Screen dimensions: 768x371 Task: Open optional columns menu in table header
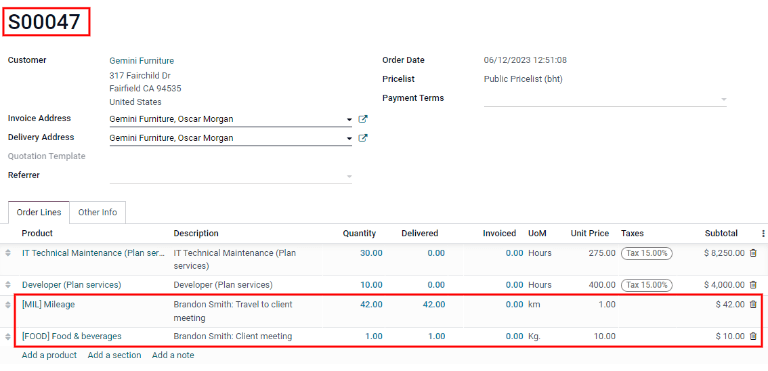(763, 233)
